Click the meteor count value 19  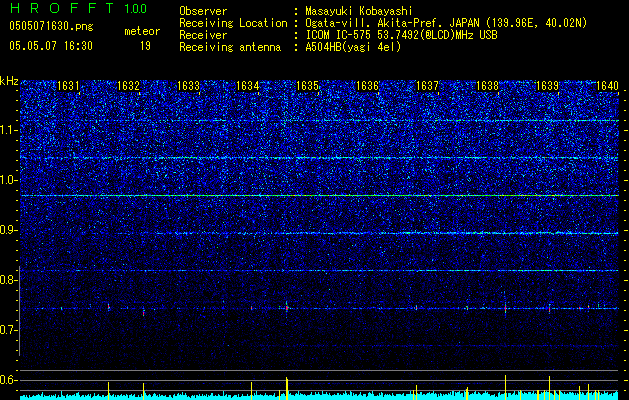click(x=145, y=46)
